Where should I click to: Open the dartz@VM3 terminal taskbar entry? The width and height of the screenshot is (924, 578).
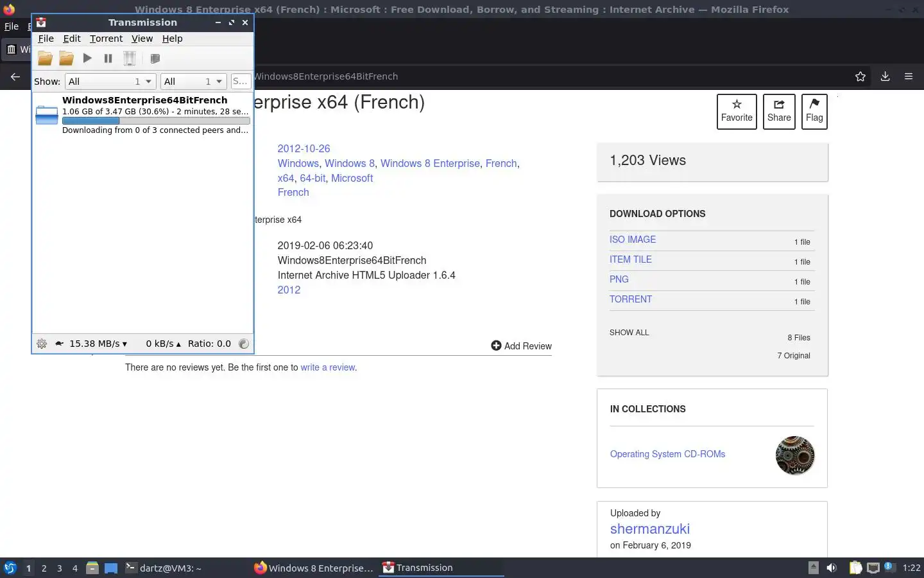coord(163,568)
